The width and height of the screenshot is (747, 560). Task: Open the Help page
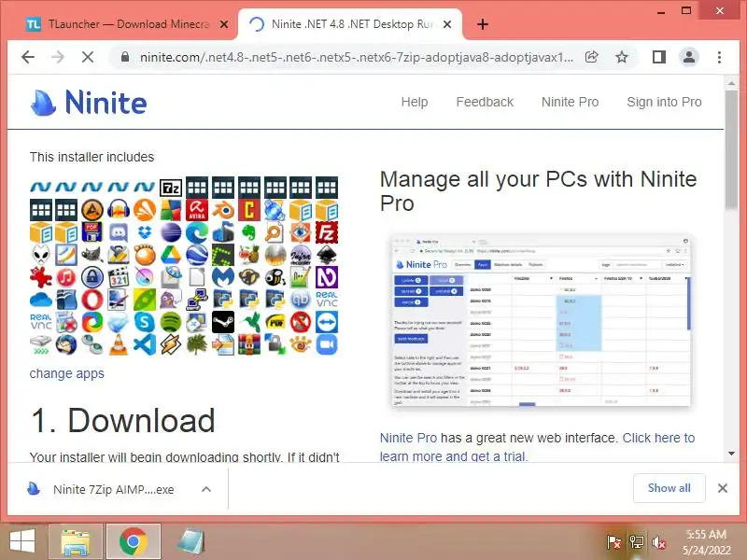click(415, 102)
